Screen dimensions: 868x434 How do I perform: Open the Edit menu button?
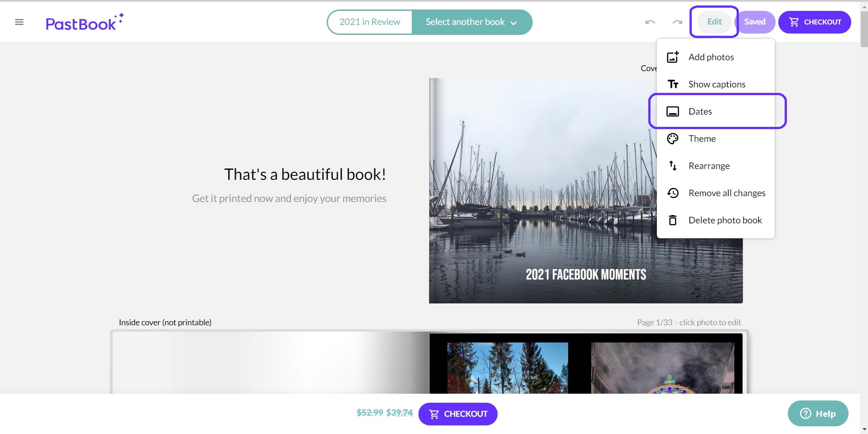pyautogui.click(x=714, y=22)
